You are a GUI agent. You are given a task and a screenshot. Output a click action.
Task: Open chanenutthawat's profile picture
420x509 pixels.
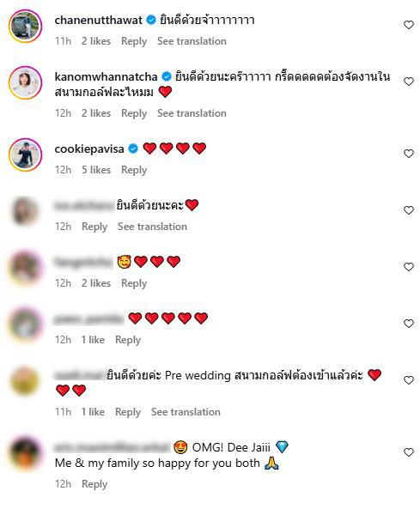(25, 26)
